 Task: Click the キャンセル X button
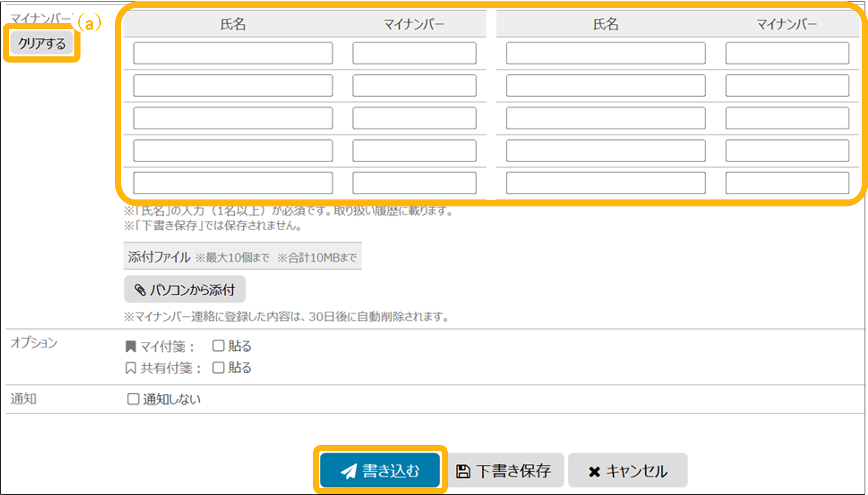pyautogui.click(x=628, y=471)
